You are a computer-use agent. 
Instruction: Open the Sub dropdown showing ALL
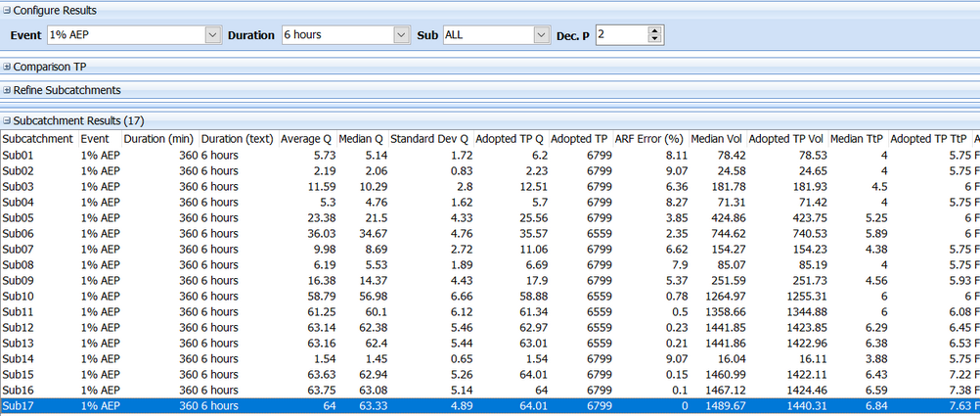click(543, 34)
